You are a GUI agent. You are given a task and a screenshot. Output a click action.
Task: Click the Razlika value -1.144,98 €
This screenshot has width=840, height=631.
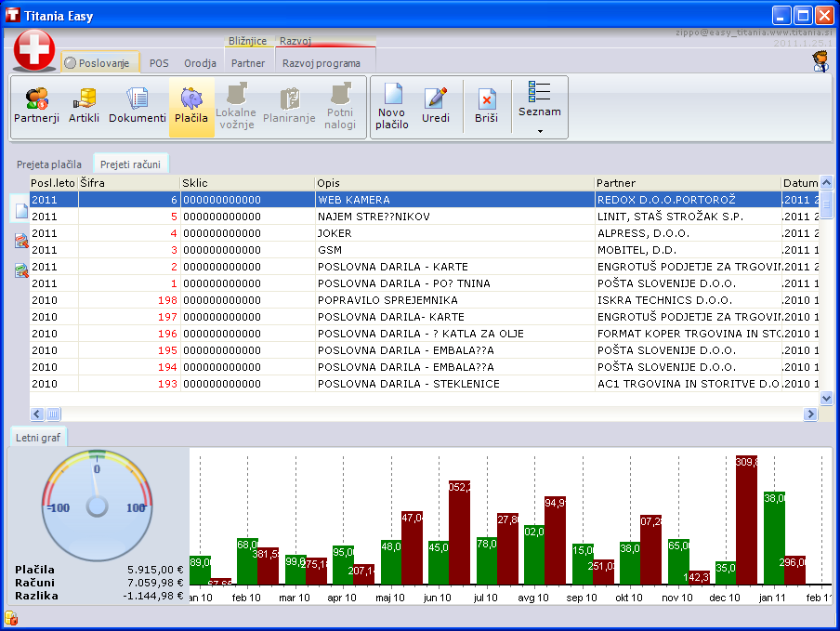[x=153, y=596]
